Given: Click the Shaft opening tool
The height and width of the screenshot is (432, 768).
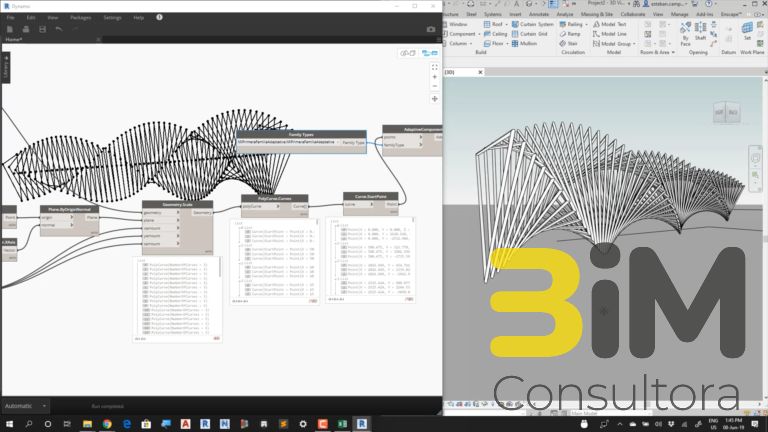Looking at the screenshot, I should point(700,31).
